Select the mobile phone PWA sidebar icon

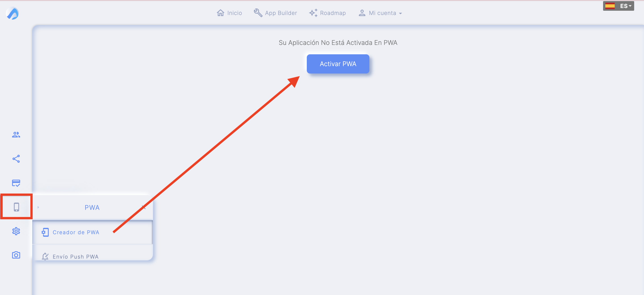tap(16, 207)
